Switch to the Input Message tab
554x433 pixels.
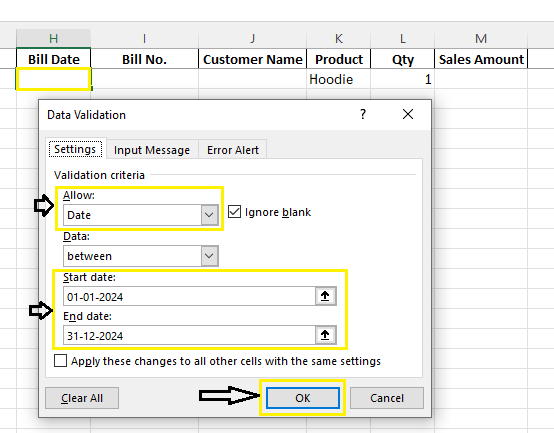pos(152,150)
